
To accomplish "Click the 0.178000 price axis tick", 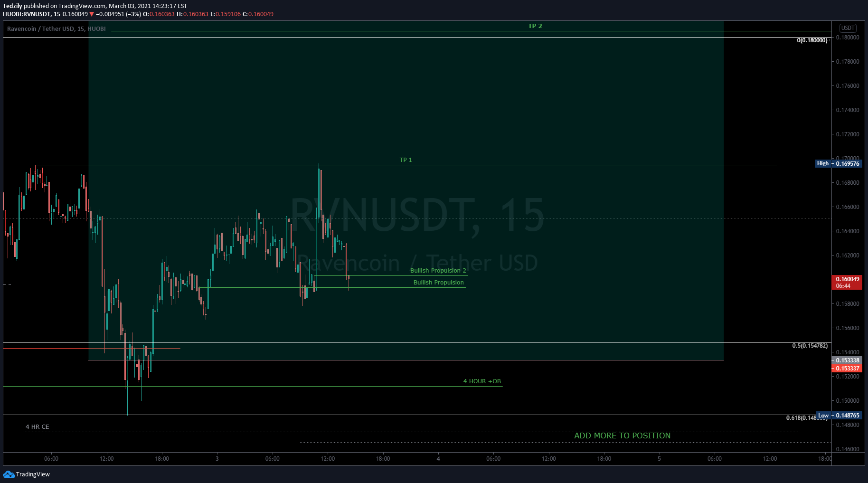I will point(848,62).
